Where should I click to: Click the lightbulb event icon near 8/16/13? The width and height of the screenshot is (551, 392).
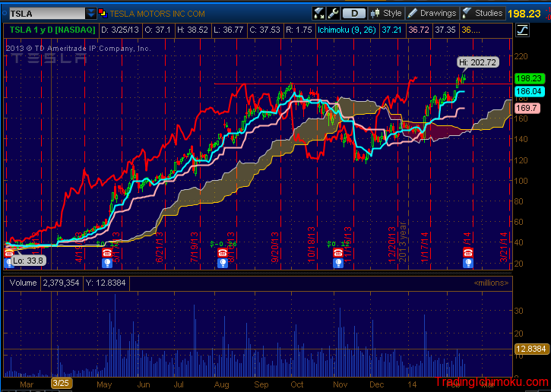click(222, 263)
